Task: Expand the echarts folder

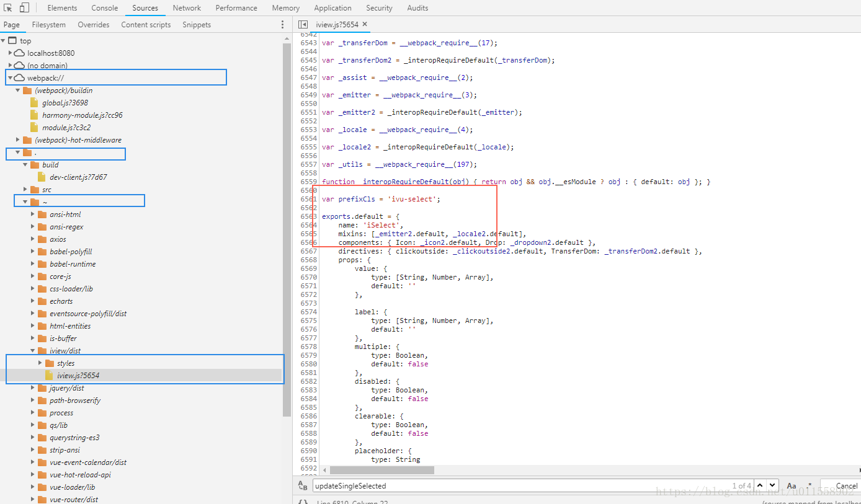Action: point(33,301)
